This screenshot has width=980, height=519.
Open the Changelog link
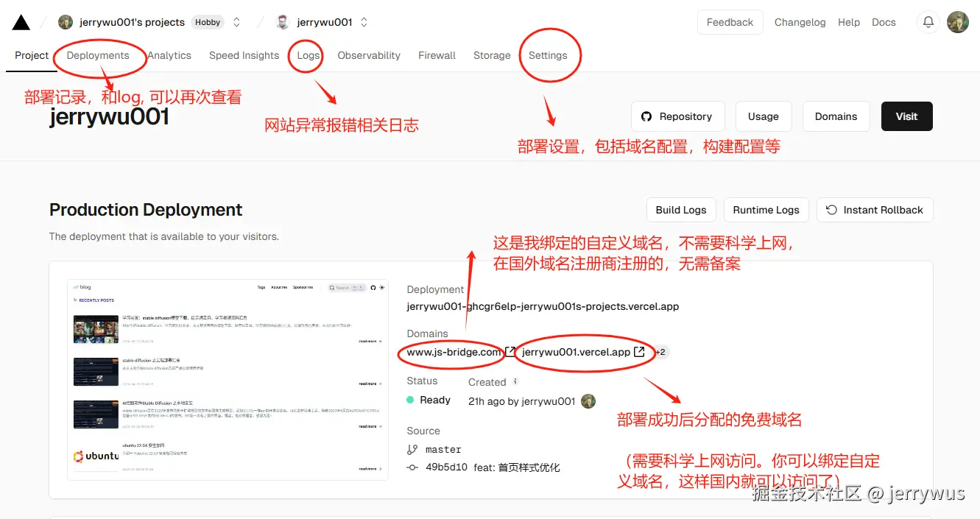coord(800,22)
